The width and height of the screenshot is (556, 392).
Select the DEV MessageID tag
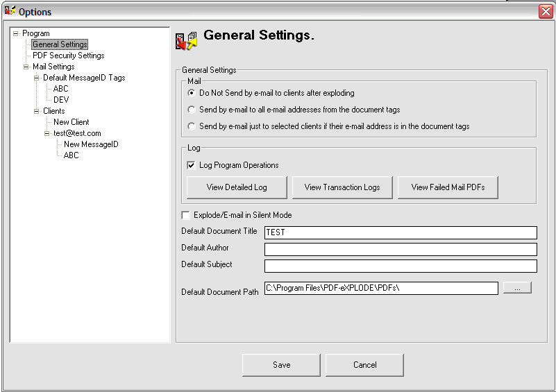(61, 100)
